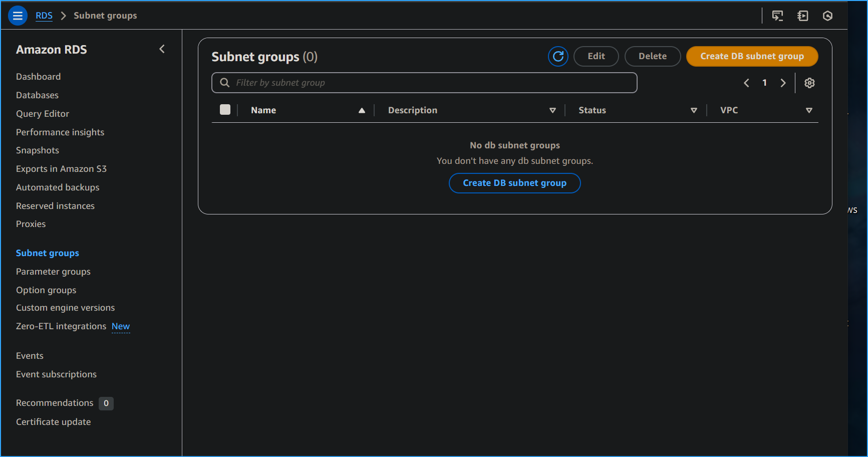Refresh the subnet groups list
Viewport: 868px width, 457px height.
coord(558,56)
